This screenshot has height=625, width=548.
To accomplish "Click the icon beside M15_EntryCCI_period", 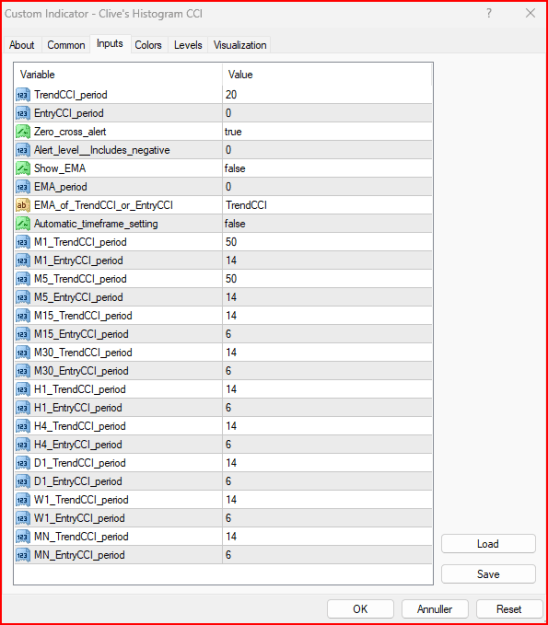I will (23, 334).
